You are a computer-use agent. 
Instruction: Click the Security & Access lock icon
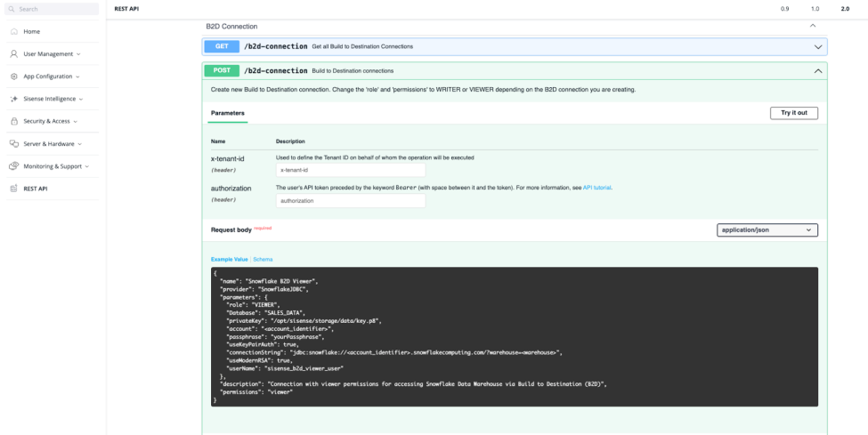tap(14, 121)
